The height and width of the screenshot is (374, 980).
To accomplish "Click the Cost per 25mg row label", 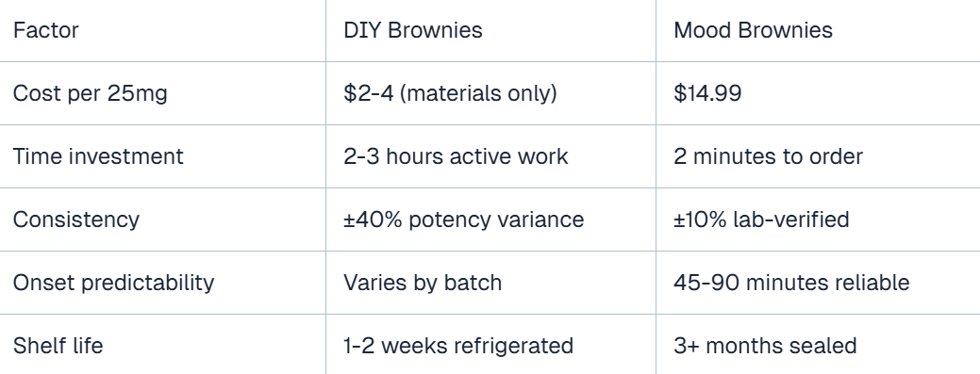I will tap(90, 93).
